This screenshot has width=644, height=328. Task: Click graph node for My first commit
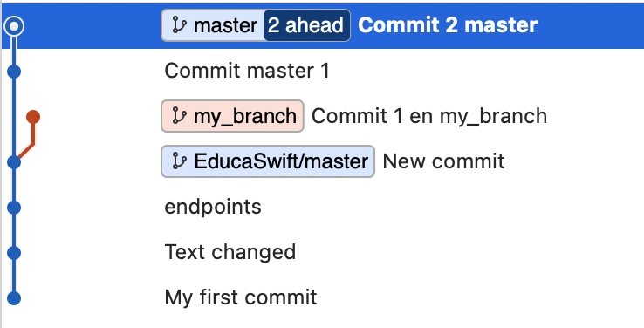(14, 298)
